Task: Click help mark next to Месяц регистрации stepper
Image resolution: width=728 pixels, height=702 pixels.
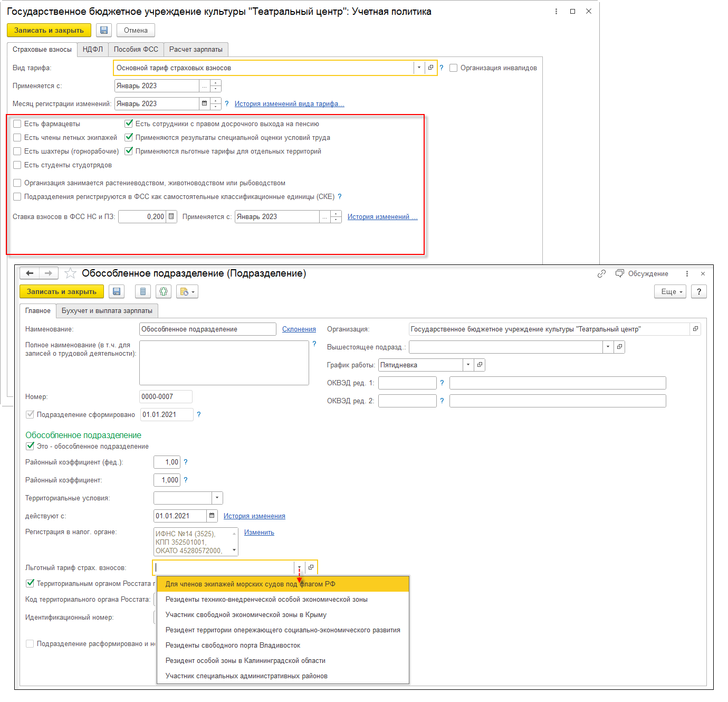Action: tap(227, 103)
